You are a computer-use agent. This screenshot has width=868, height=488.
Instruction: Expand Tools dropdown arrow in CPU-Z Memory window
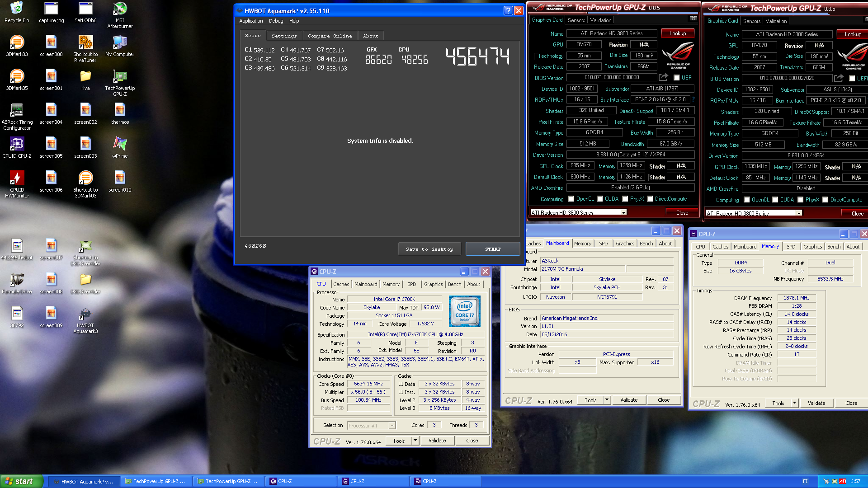tap(794, 403)
